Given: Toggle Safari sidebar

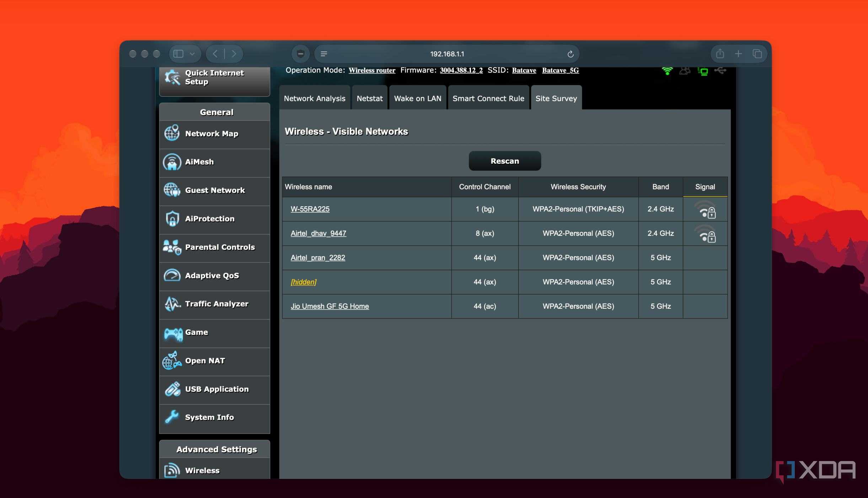Looking at the screenshot, I should (x=178, y=54).
